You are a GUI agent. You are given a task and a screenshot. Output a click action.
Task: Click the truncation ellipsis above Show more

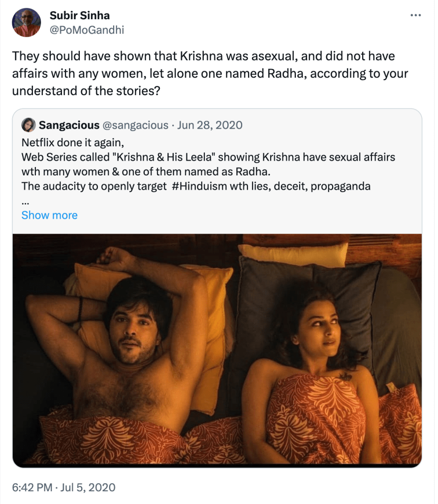coord(24,201)
